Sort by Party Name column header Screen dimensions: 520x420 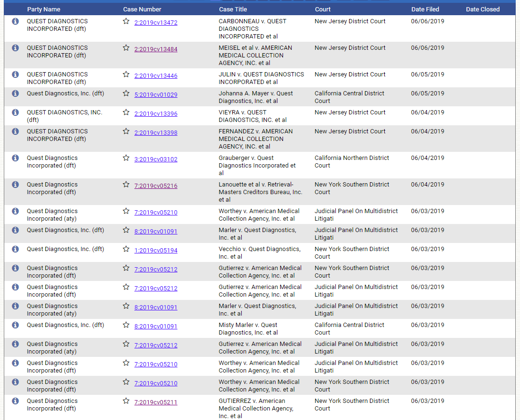tap(44, 9)
